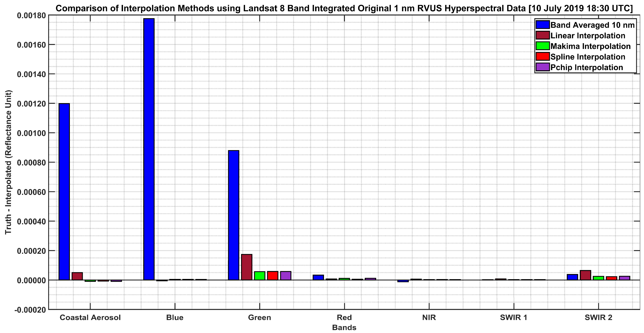
Task: Click the SWIR 2 x-axis label
Action: click(598, 318)
